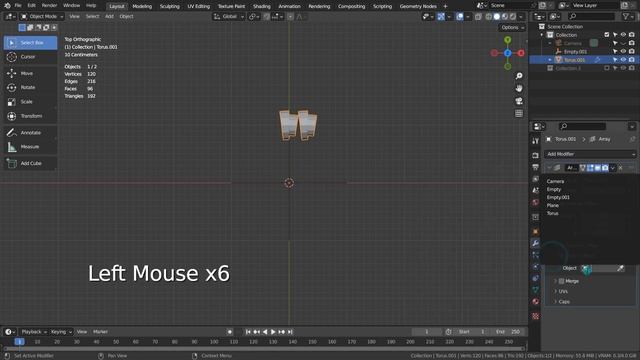Open the Object Mode dropdown
640x360 pixels.
(42, 17)
